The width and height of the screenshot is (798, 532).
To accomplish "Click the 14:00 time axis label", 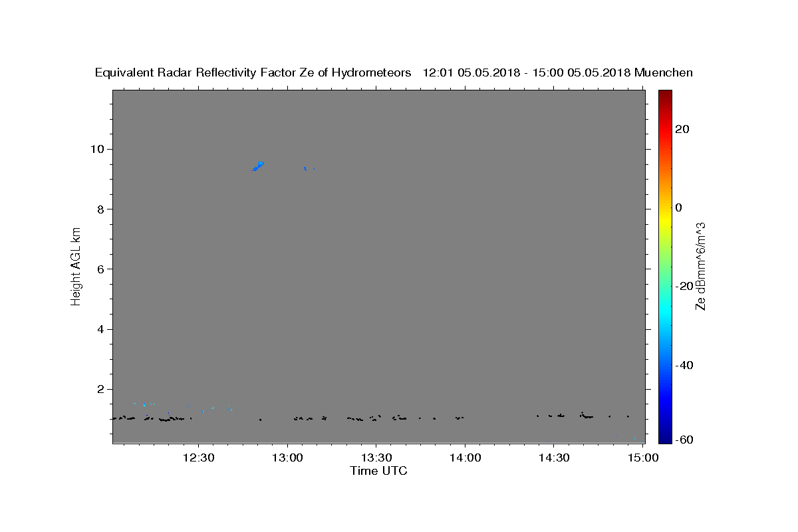I will [465, 458].
